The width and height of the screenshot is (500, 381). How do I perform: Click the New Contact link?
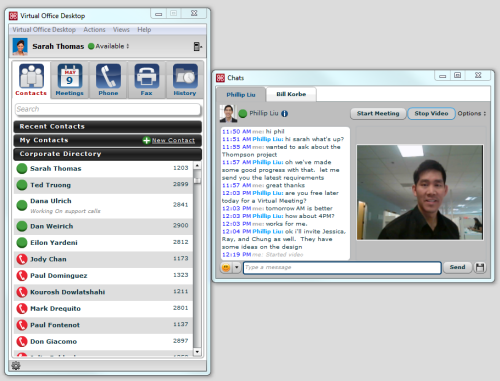173,140
